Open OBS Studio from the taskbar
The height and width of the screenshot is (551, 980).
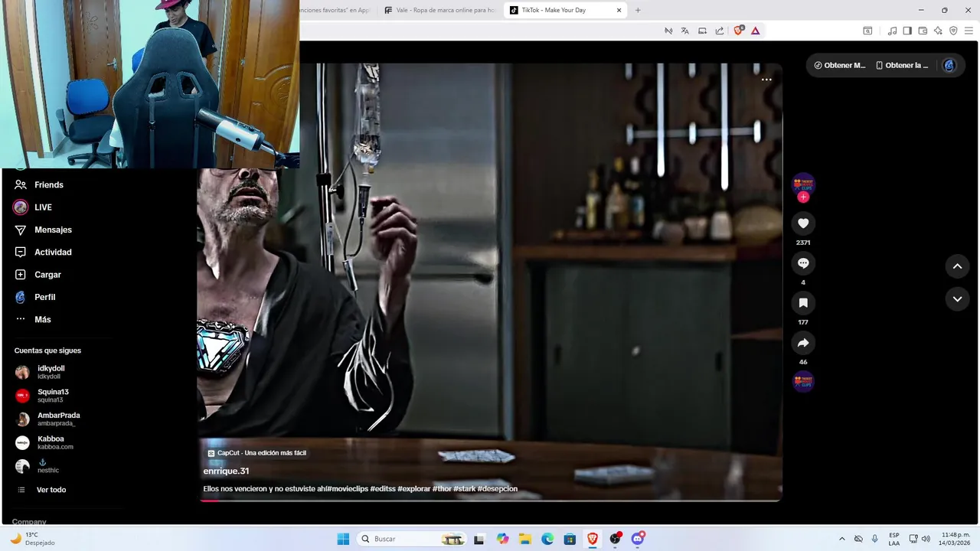coord(615,539)
